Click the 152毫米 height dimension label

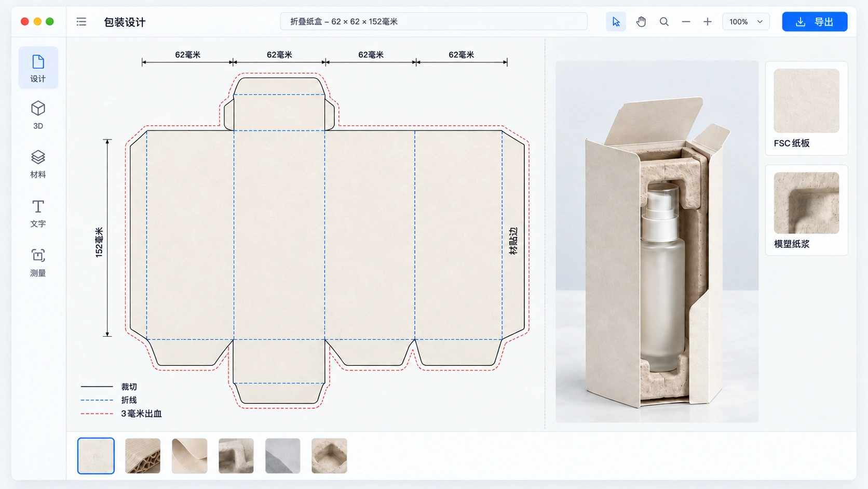pos(99,242)
